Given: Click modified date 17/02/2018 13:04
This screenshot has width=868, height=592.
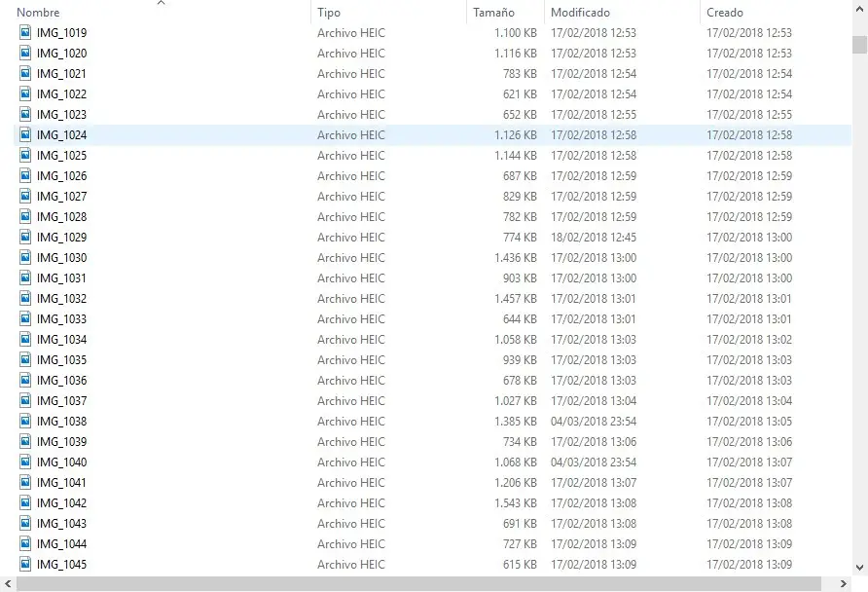Looking at the screenshot, I should coord(594,400).
